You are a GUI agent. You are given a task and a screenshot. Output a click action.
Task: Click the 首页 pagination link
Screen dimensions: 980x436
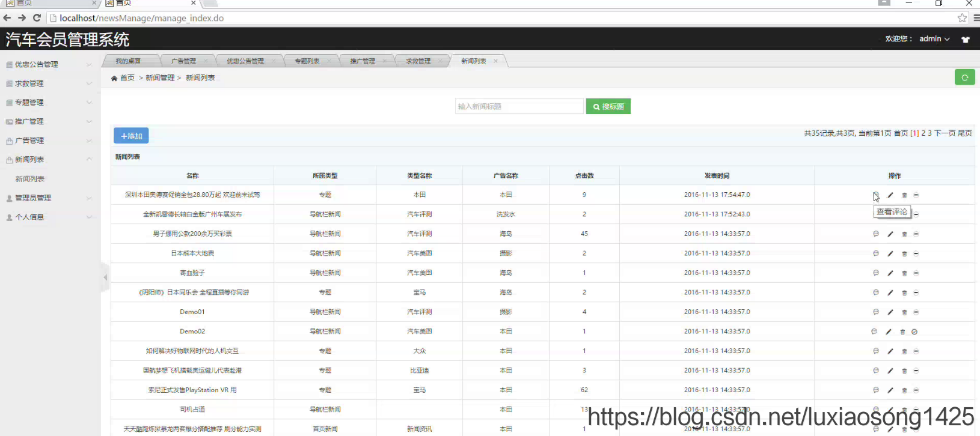901,133
